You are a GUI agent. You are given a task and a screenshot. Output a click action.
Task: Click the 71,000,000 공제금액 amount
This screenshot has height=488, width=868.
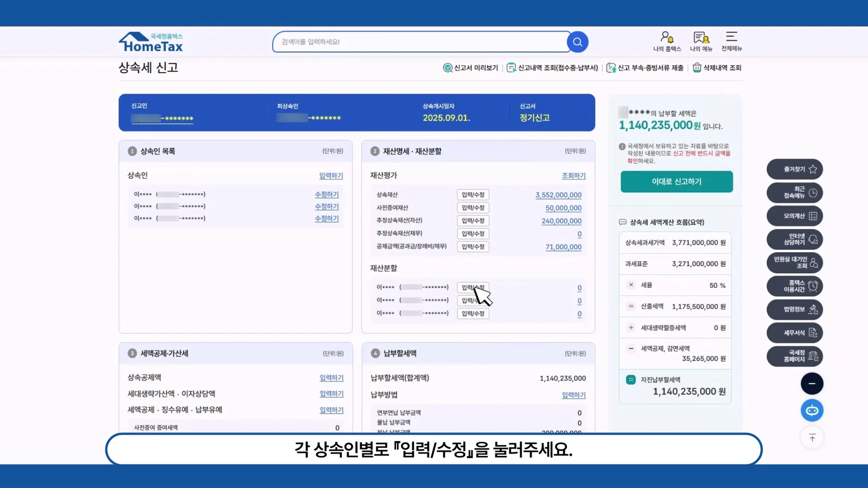tap(564, 247)
